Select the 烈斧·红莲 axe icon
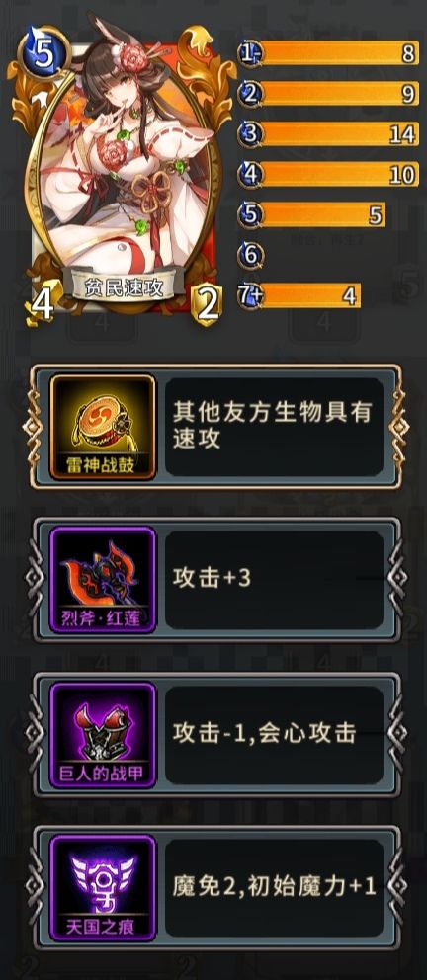 pyautogui.click(x=103, y=580)
